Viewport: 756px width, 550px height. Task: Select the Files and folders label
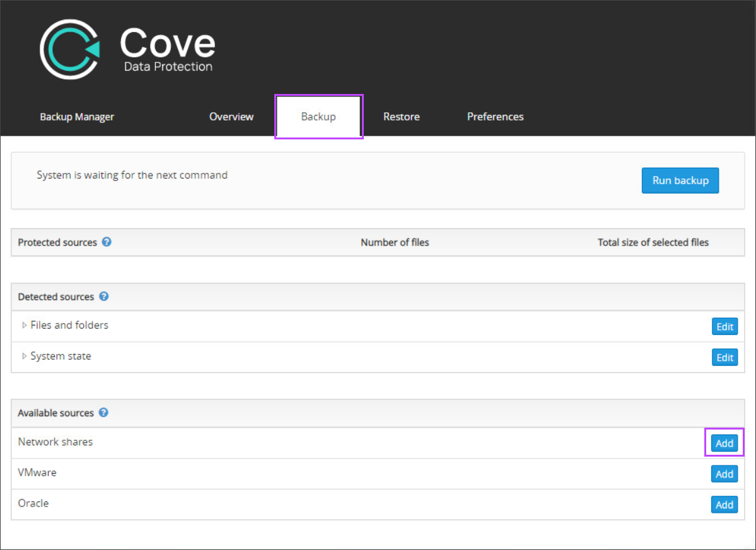[69, 325]
